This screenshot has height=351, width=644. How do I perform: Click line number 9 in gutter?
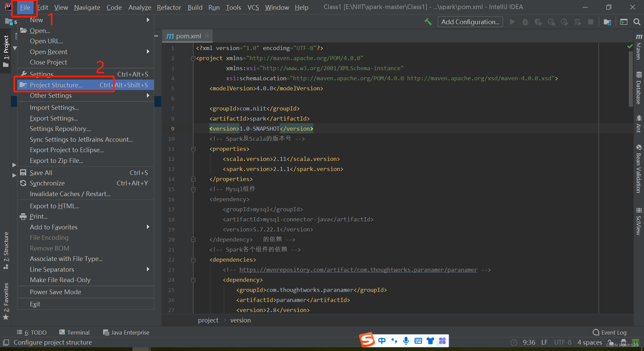[x=172, y=129]
